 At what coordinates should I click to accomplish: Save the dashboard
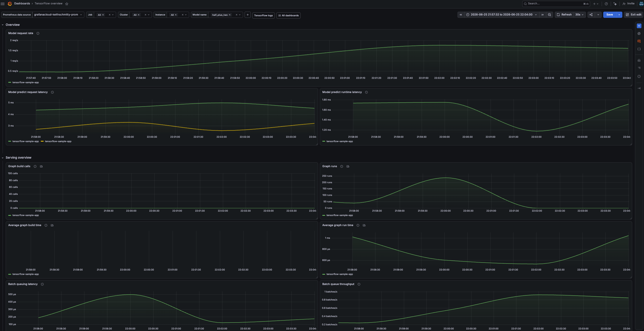(x=610, y=15)
